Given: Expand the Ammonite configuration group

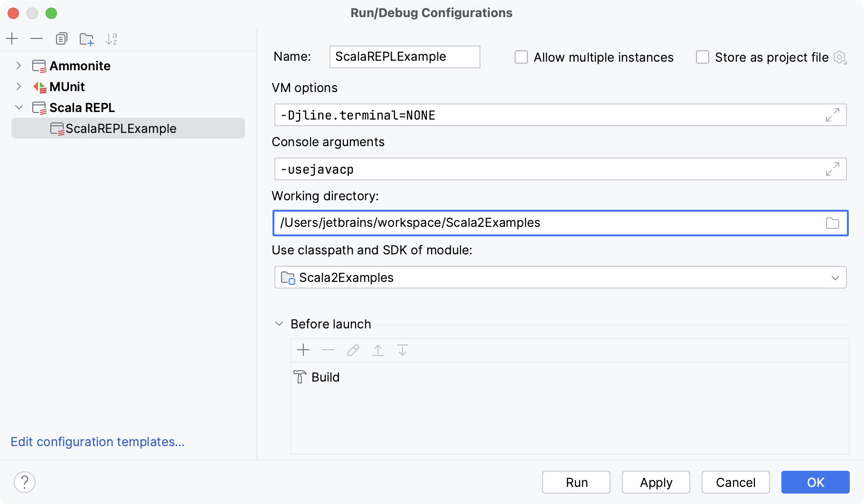Looking at the screenshot, I should point(19,65).
